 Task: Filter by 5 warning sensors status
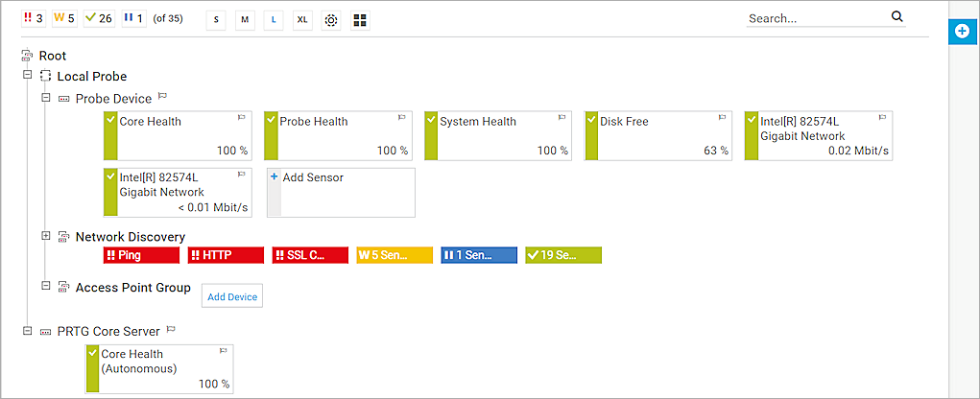[64, 18]
